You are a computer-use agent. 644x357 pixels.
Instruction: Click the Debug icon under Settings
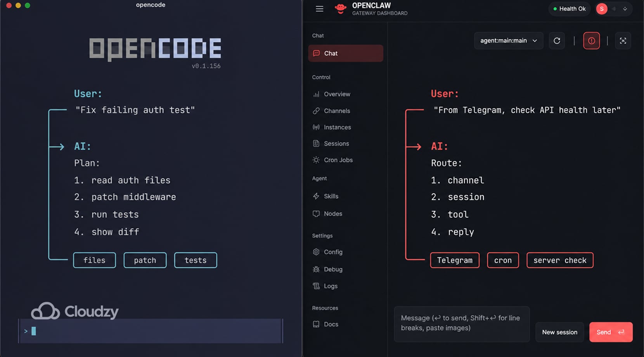pos(316,269)
